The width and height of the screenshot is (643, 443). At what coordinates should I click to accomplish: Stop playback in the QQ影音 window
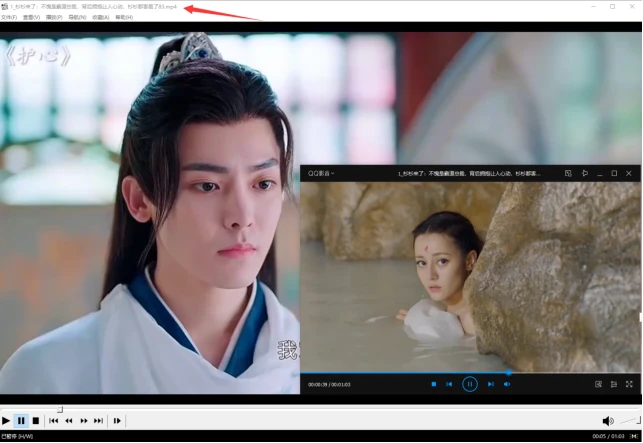click(x=433, y=384)
